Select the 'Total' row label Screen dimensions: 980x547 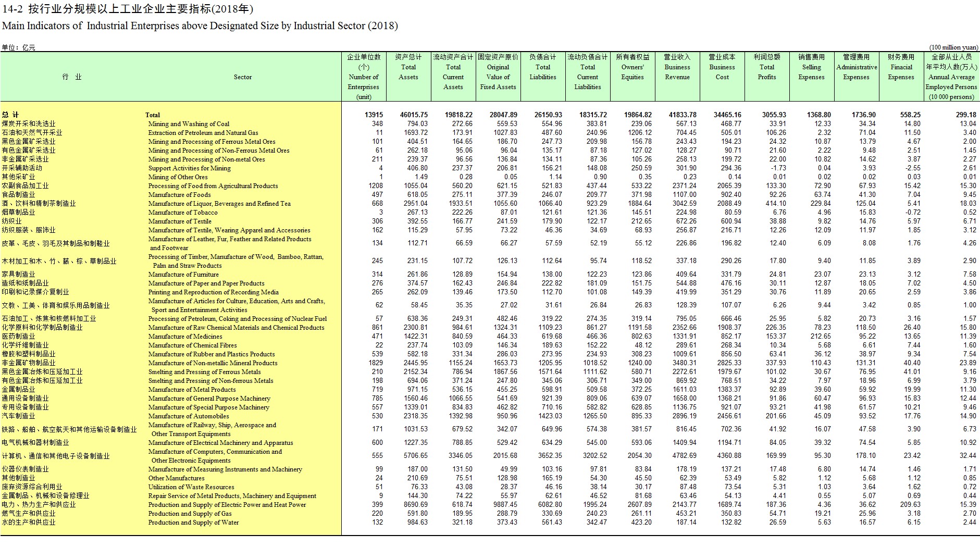pyautogui.click(x=153, y=115)
